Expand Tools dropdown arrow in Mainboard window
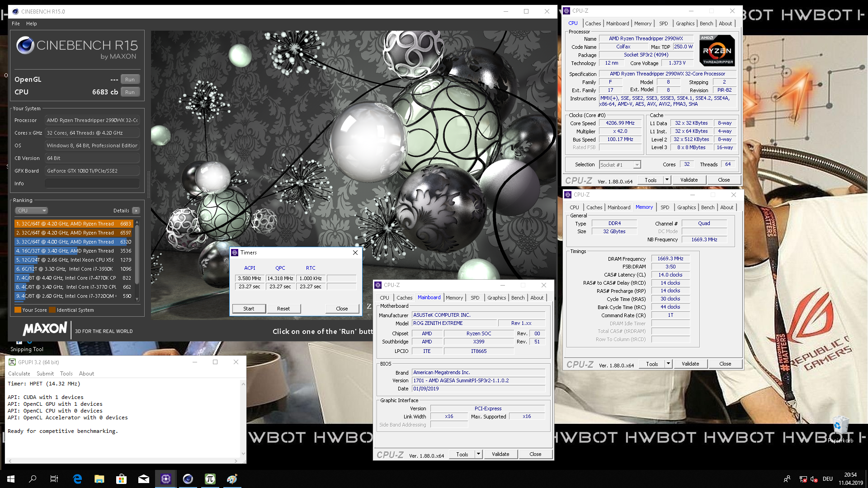The height and width of the screenshot is (488, 868). [x=478, y=454]
